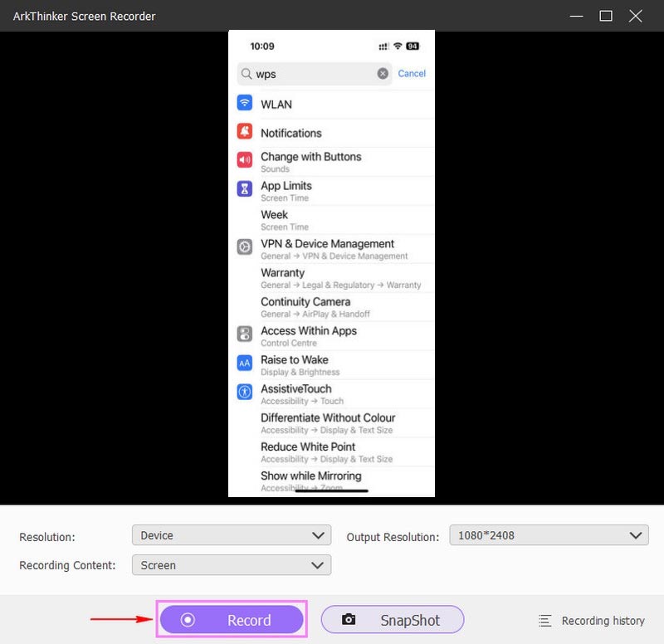Click the record circle icon on Record button

[188, 620]
